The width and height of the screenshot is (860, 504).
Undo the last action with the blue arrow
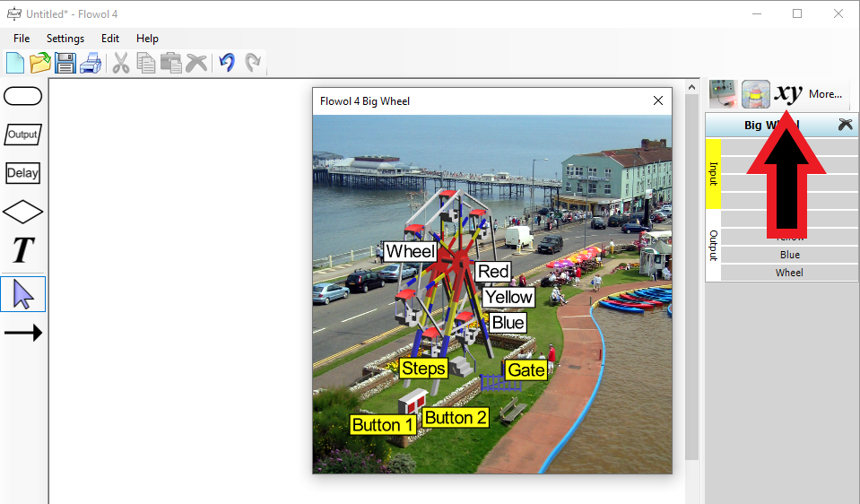[x=227, y=63]
